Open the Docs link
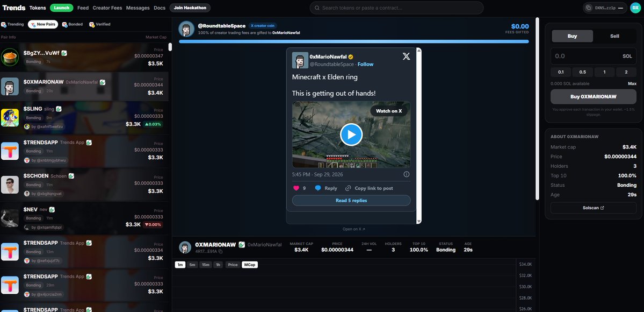Viewport: 644px width, 312px height. point(160,8)
